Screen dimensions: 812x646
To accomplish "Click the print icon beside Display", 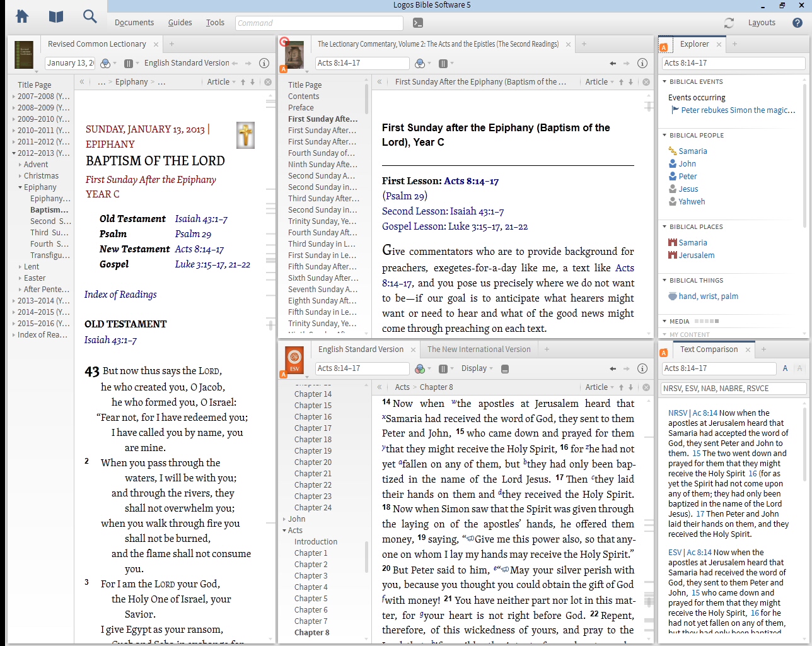I will click(x=505, y=368).
